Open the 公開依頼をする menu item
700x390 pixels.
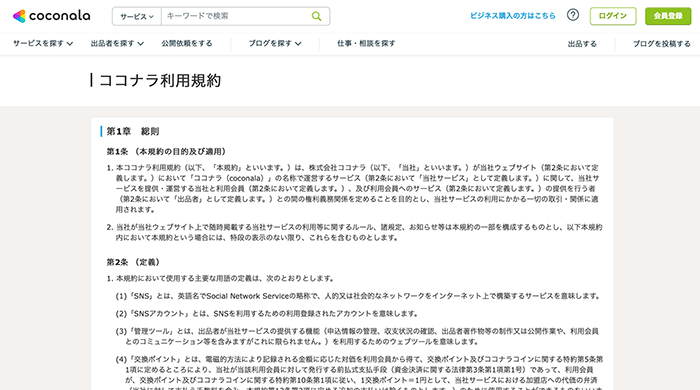pos(187,43)
